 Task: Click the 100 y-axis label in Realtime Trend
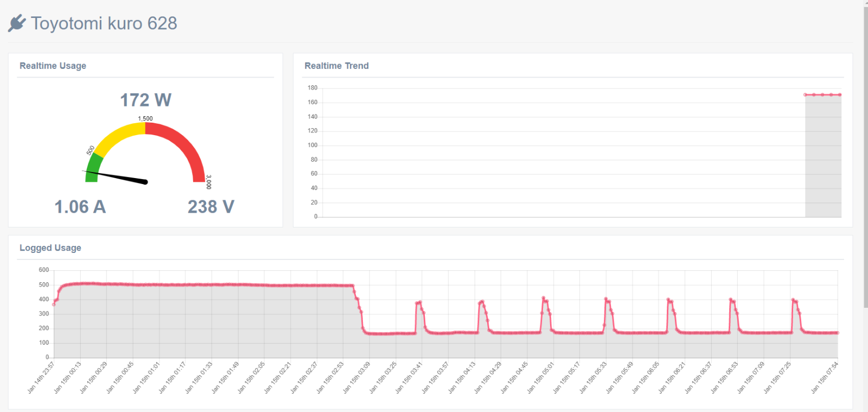click(312, 145)
